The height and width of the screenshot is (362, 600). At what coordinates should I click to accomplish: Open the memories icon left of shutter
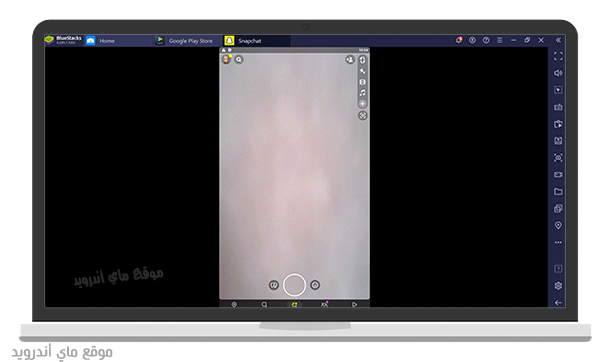pyautogui.click(x=274, y=285)
